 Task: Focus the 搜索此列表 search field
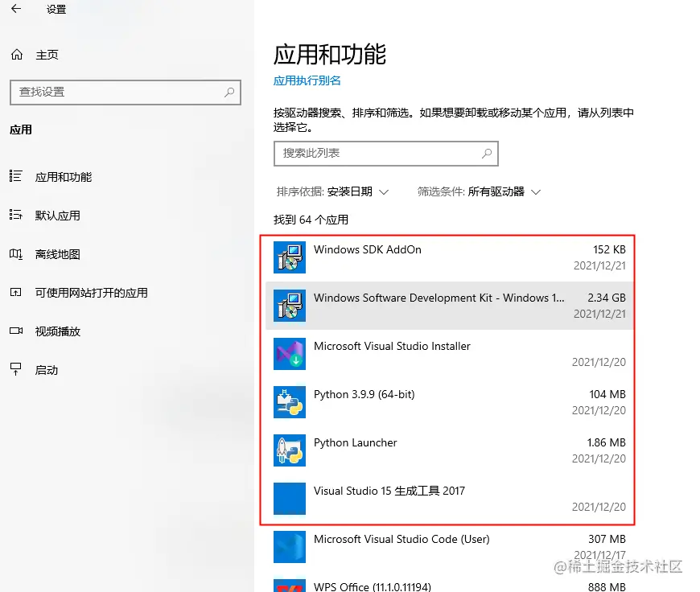[x=385, y=154]
